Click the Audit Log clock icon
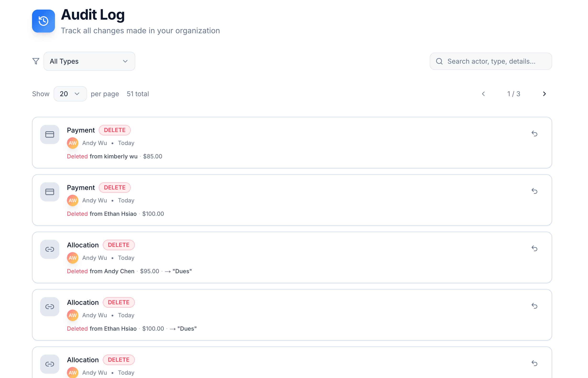 (43, 21)
